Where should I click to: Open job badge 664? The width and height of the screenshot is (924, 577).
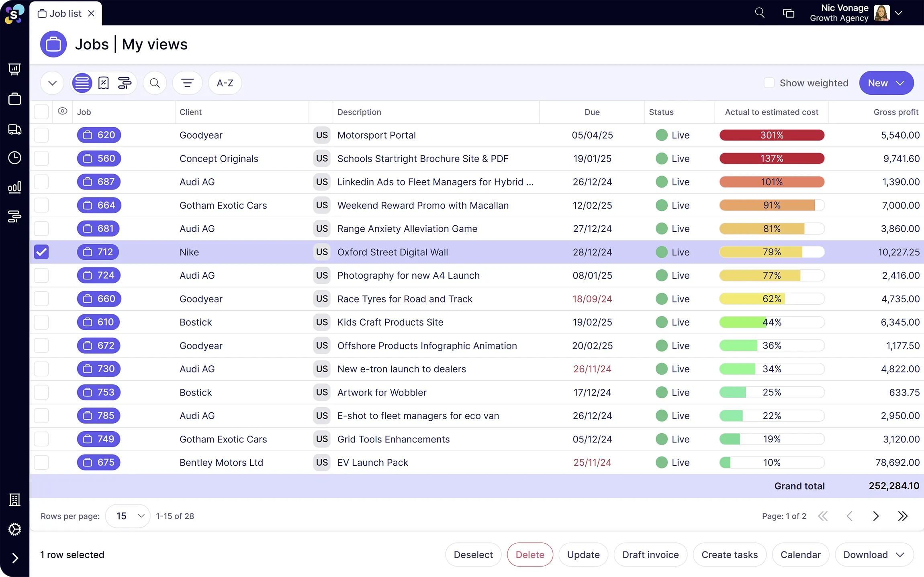(x=99, y=205)
